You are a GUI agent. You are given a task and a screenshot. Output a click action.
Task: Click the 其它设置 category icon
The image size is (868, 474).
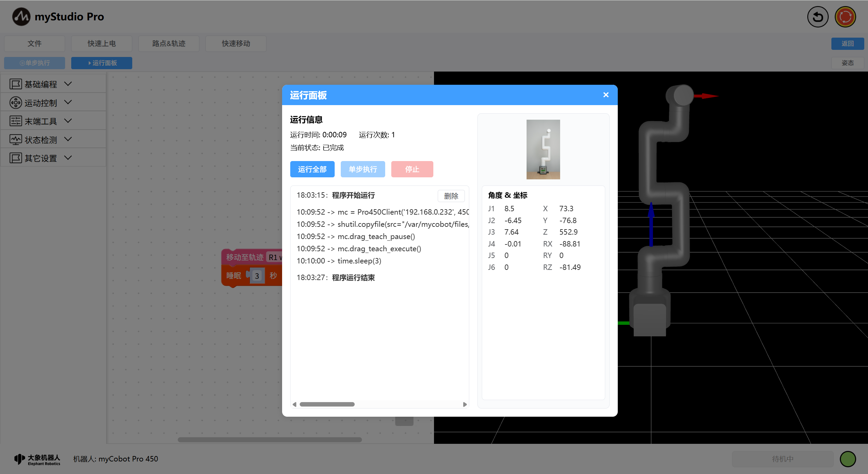point(16,158)
